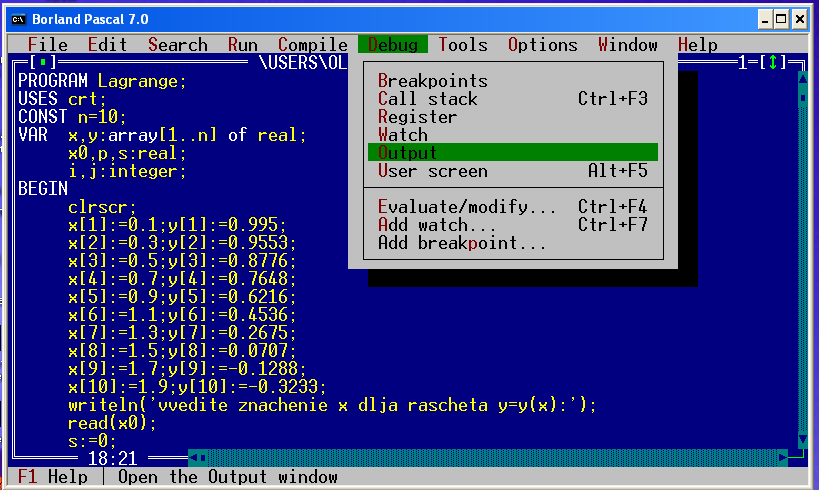Select the highlighted Output menu entry
Image resolution: width=820 pixels, height=494 pixels.
click(x=512, y=153)
